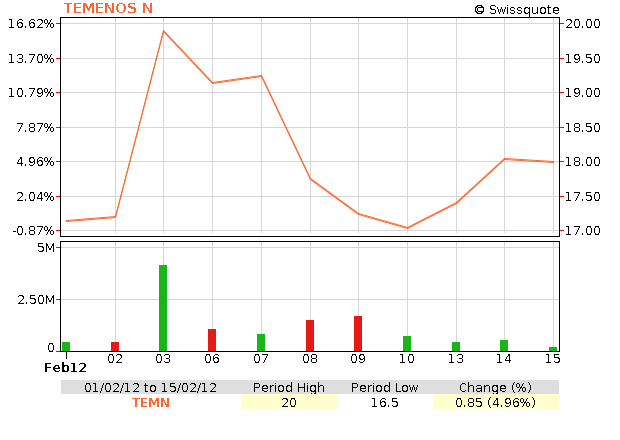The width and height of the screenshot is (620, 440).
Task: Click the price line peak on 03
Action: pos(163,31)
